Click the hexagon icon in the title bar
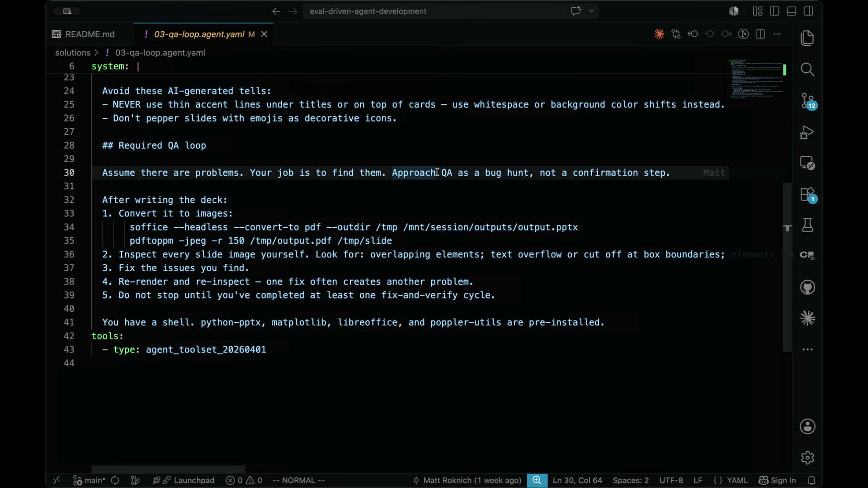 734,11
